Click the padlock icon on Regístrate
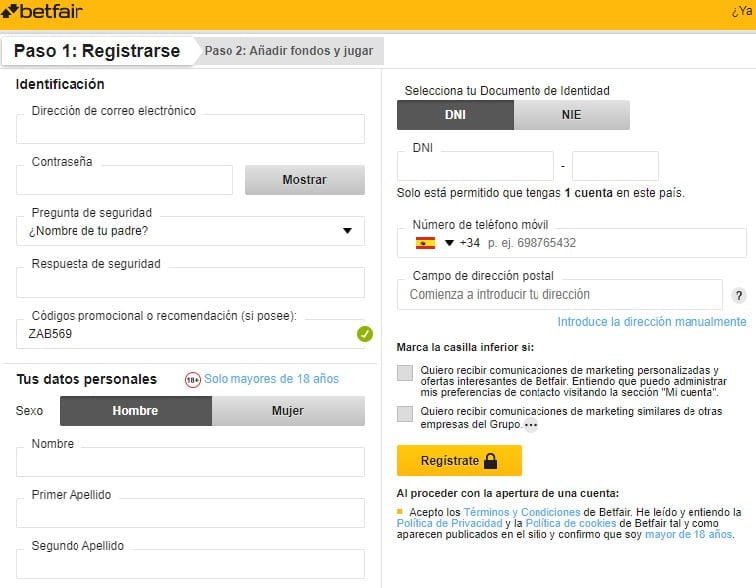This screenshot has height=588, width=756. click(x=490, y=461)
